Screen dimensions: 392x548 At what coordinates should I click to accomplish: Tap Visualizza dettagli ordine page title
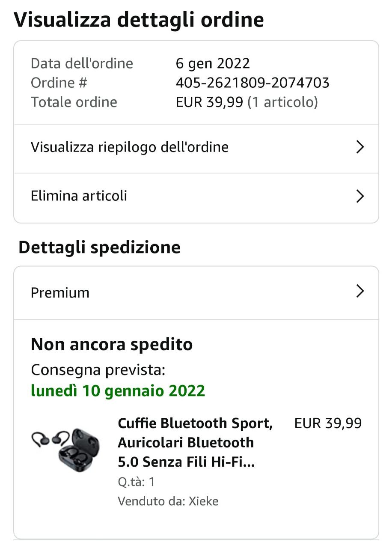pyautogui.click(x=139, y=20)
